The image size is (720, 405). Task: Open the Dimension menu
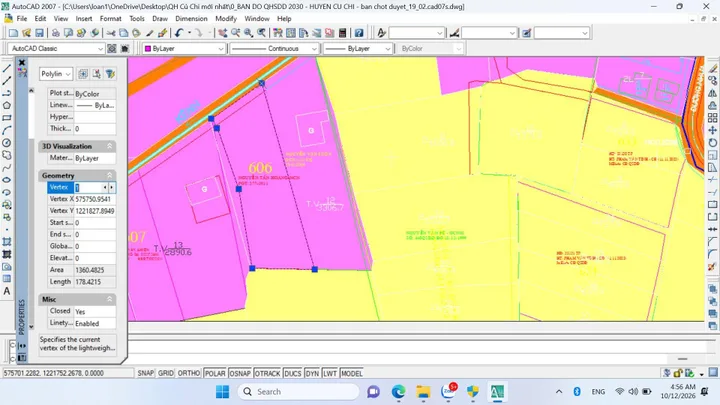click(191, 19)
